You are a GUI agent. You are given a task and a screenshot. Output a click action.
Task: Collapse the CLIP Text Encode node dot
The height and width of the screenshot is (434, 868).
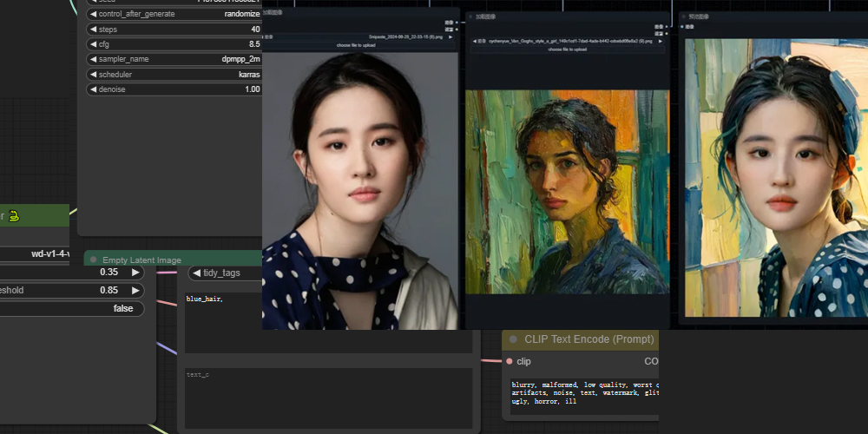click(x=513, y=339)
